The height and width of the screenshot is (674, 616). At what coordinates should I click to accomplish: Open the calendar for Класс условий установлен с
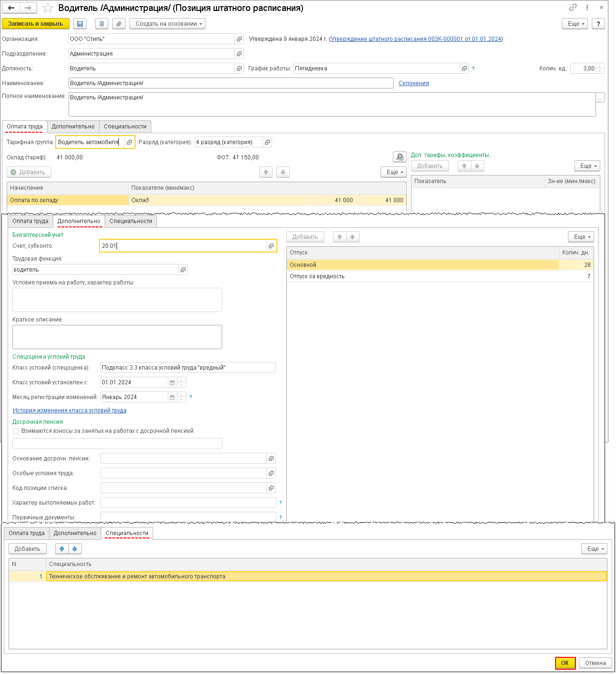click(172, 382)
